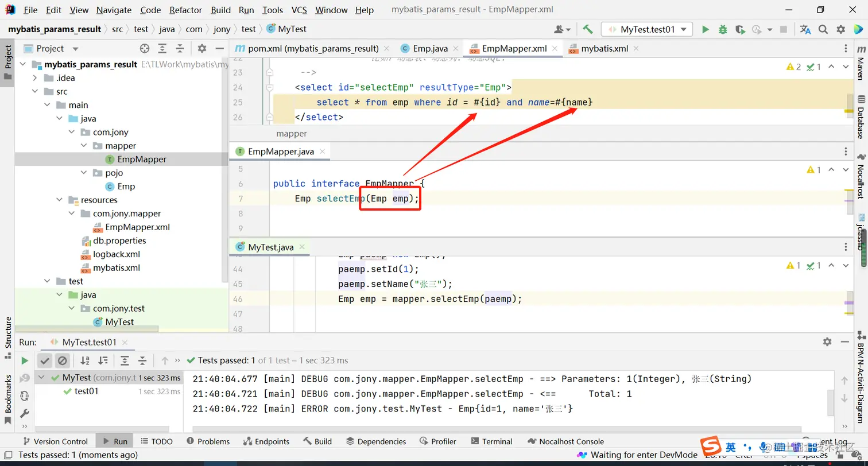
Task: Click the down arrow beside the console output
Action: coord(844,398)
